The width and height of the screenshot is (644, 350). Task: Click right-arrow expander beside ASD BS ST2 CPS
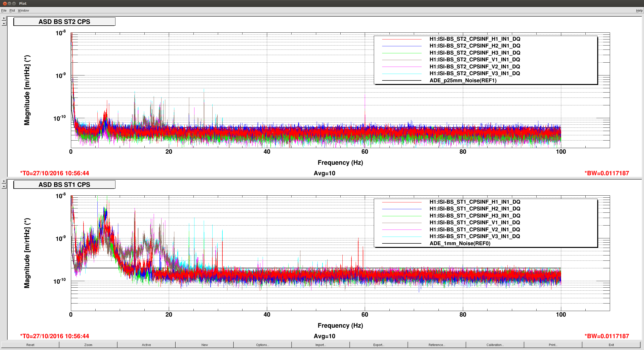pyautogui.click(x=4, y=18)
